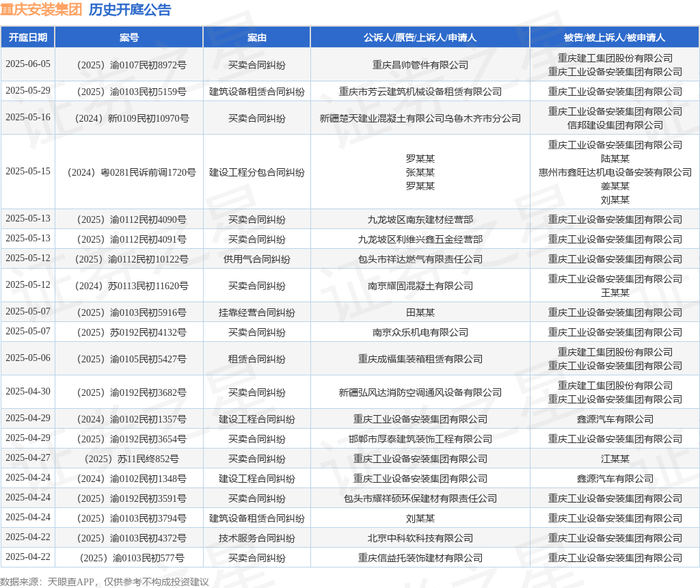Select the heading 历史开庭公告

(130, 10)
